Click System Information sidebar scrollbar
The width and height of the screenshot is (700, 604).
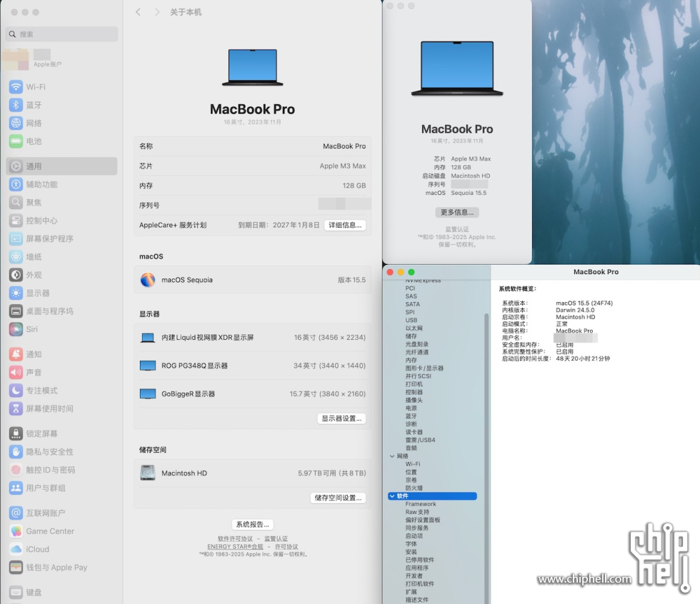click(486, 457)
